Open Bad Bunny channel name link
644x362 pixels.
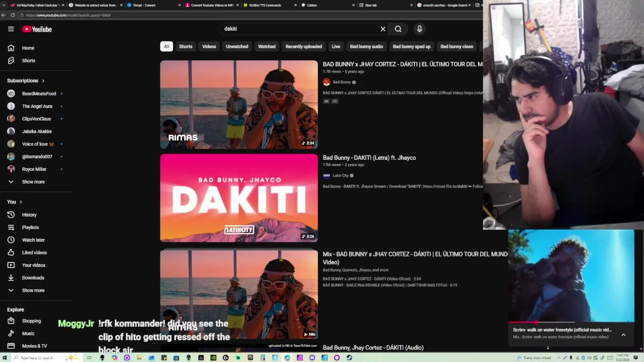coord(342,82)
